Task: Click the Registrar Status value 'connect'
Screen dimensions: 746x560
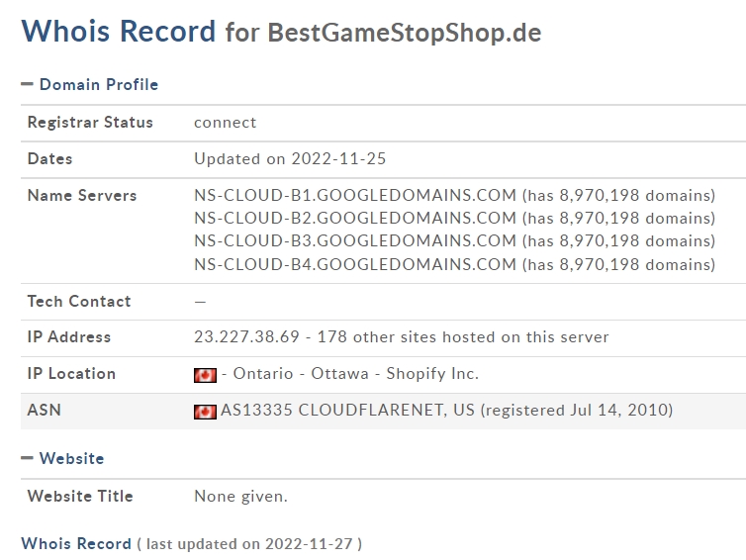Action: 225,123
